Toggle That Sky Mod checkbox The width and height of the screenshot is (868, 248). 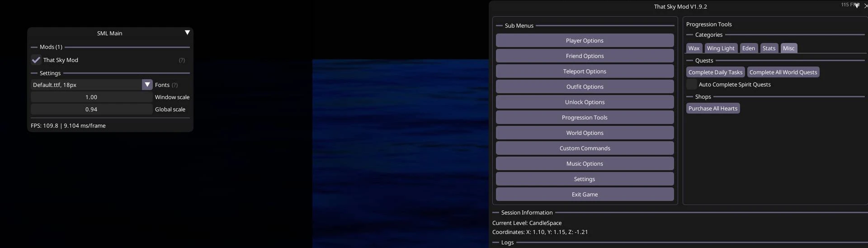(x=36, y=60)
